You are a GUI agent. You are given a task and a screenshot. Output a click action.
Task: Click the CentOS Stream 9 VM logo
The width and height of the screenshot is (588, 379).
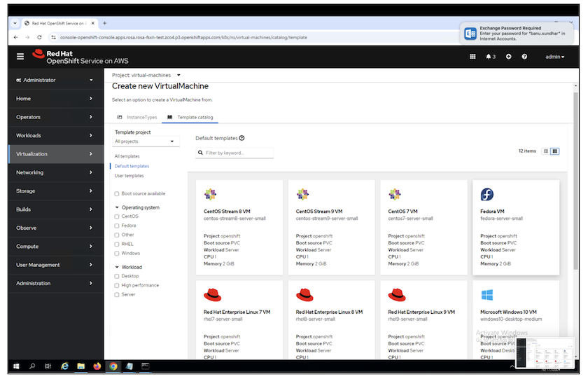pyautogui.click(x=302, y=194)
